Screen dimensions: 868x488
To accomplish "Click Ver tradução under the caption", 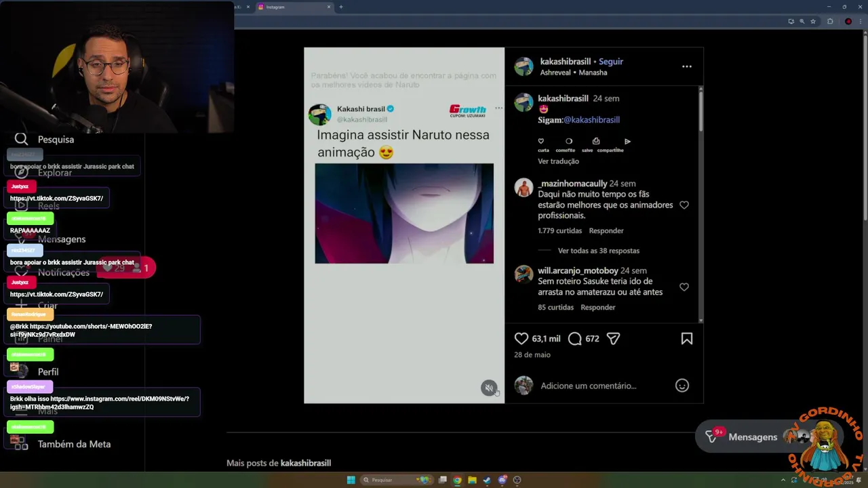I will pyautogui.click(x=558, y=161).
